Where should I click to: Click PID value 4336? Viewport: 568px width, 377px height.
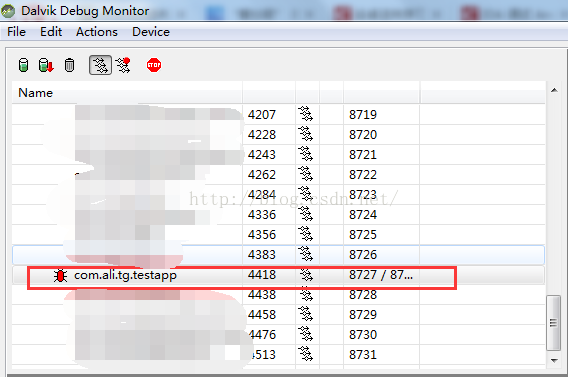(x=262, y=215)
